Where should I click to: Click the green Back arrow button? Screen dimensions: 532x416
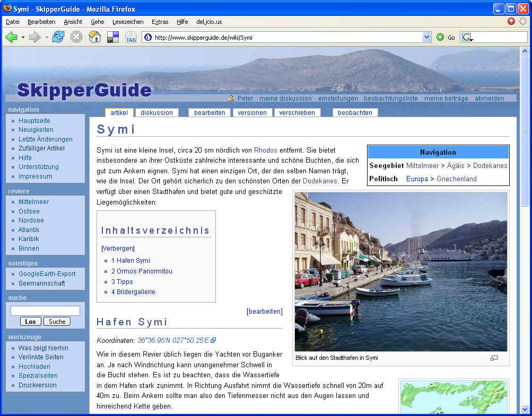11,37
